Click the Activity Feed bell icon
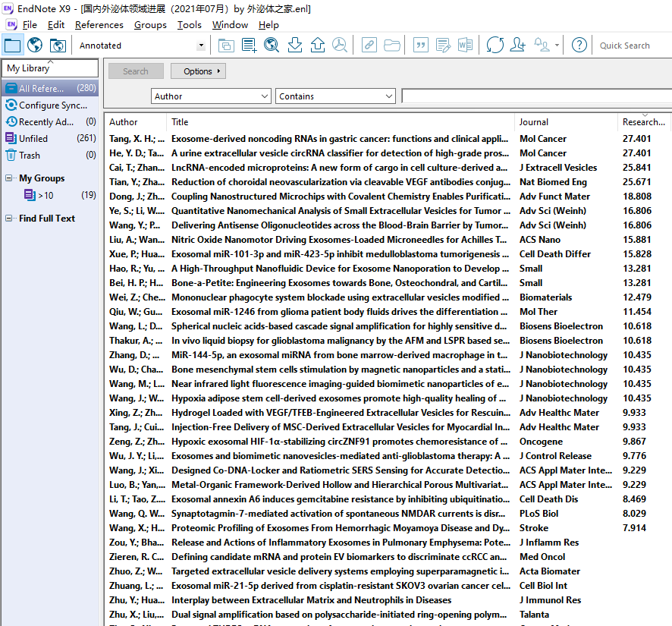The image size is (672, 626). tap(542, 45)
